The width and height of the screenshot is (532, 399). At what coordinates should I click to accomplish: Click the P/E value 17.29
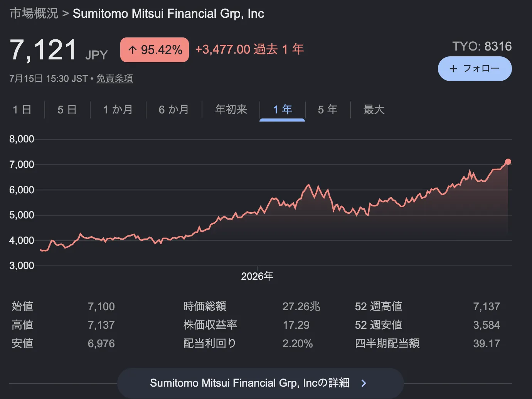(x=296, y=325)
